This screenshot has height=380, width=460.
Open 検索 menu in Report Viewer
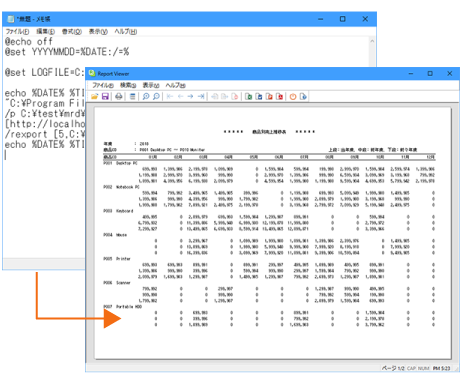[128, 85]
